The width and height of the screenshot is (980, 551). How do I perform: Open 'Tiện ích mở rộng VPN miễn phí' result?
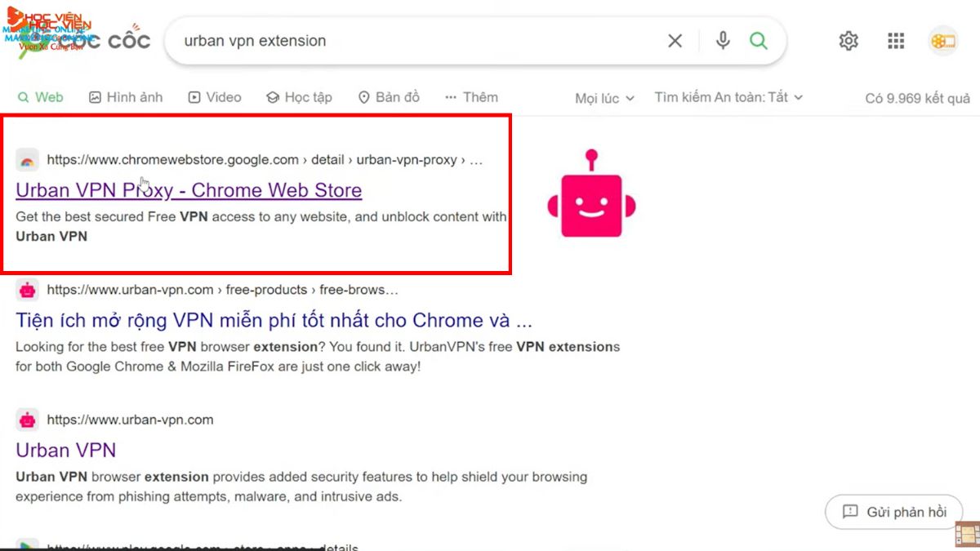(x=274, y=320)
